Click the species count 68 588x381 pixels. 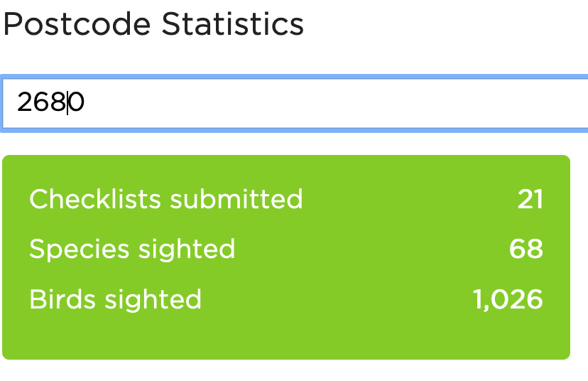526,249
